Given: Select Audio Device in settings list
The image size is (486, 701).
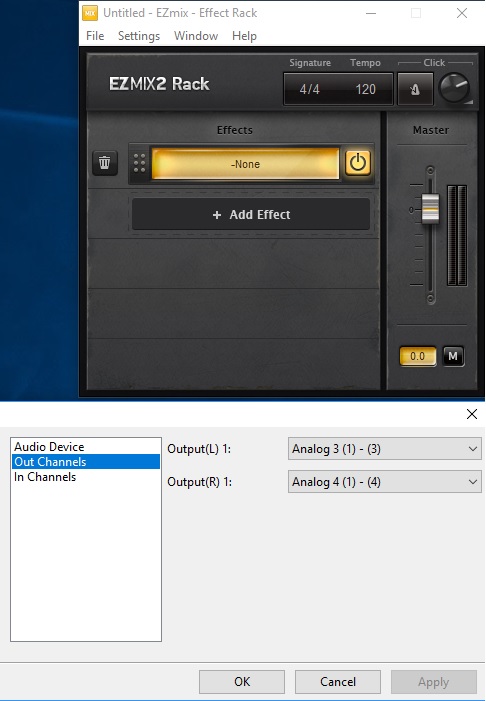Looking at the screenshot, I should 86,447.
